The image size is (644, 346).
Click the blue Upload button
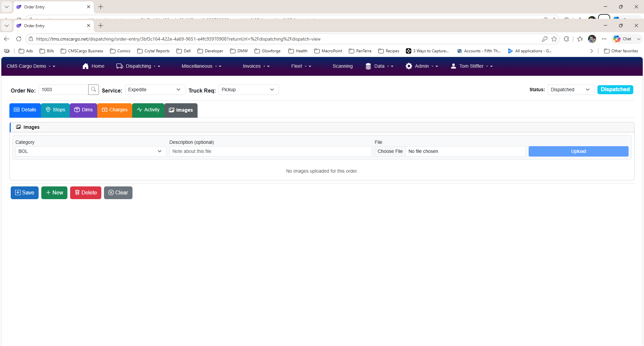578,151
